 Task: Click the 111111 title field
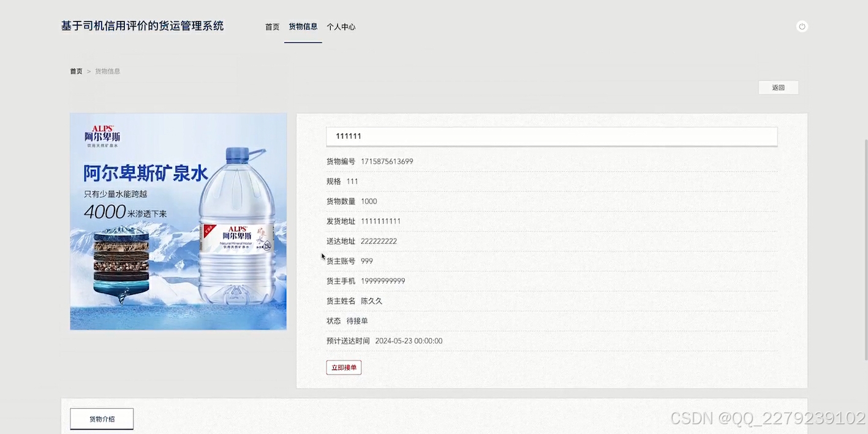click(551, 136)
